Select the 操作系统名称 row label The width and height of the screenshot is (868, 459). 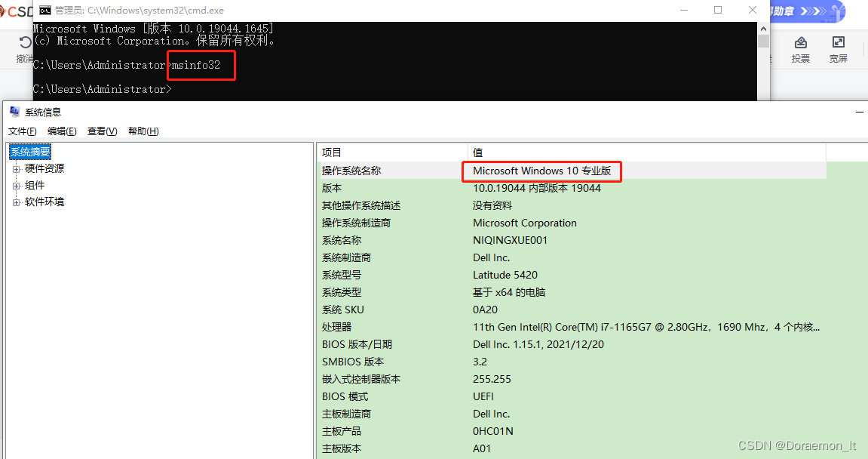tap(351, 171)
